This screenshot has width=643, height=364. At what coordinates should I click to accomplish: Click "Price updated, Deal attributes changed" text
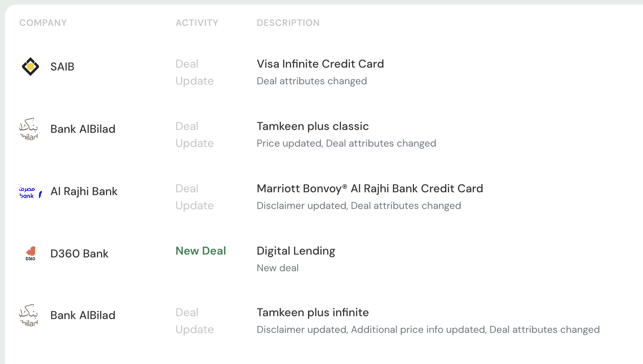pos(346,143)
